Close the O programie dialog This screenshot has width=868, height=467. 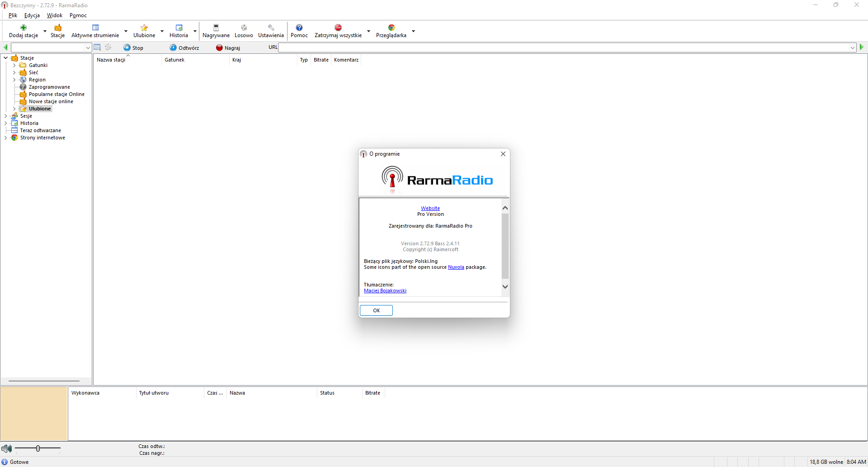click(503, 154)
